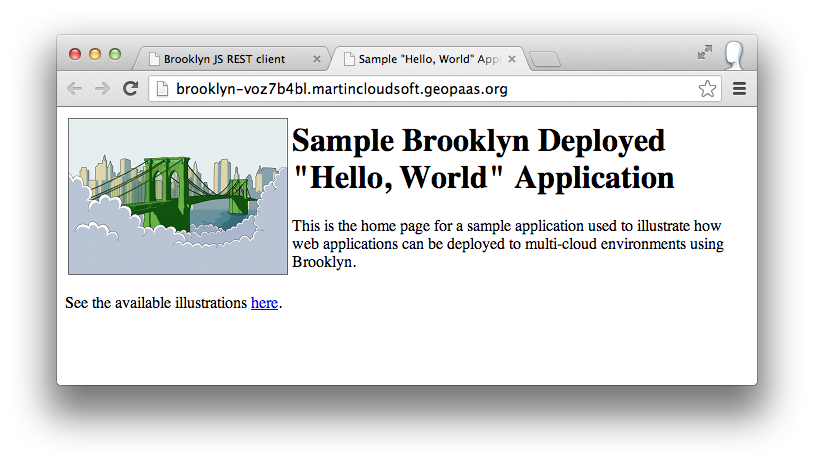Open a new tab with the new tab button

coord(545,60)
